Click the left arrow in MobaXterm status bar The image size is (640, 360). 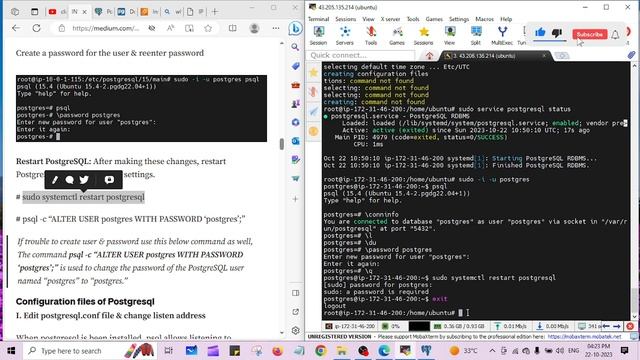coord(606,326)
